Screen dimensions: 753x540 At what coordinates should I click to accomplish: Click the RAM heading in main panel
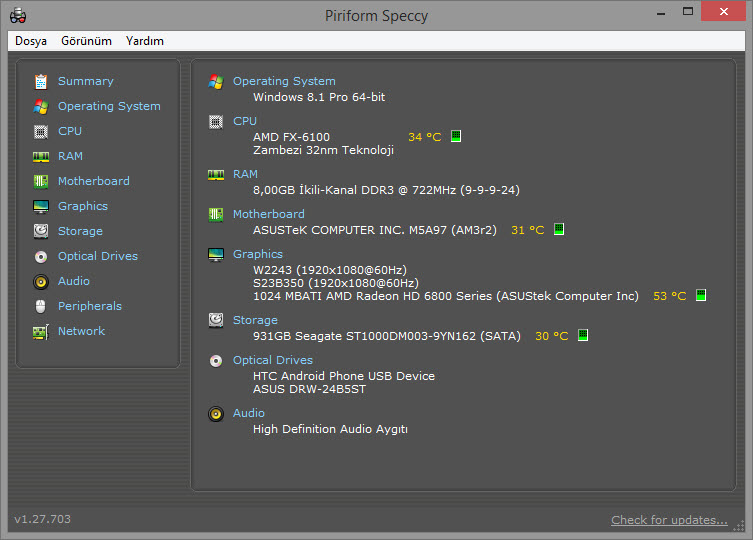click(245, 174)
